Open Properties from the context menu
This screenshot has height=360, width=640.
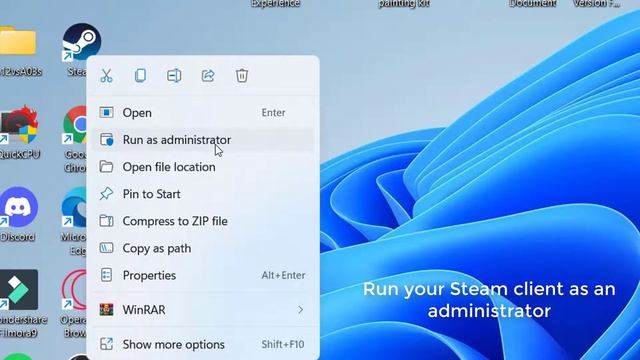[x=203, y=276]
